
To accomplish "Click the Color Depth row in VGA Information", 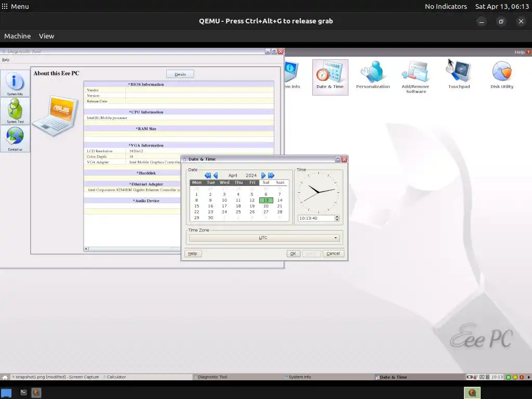I will click(179, 156).
